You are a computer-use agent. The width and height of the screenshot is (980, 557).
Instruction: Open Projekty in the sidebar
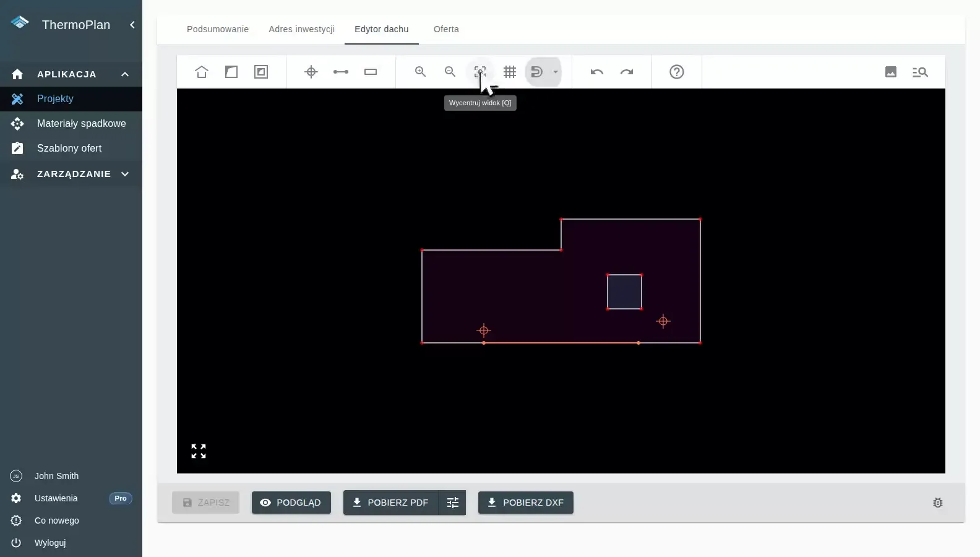click(x=71, y=99)
